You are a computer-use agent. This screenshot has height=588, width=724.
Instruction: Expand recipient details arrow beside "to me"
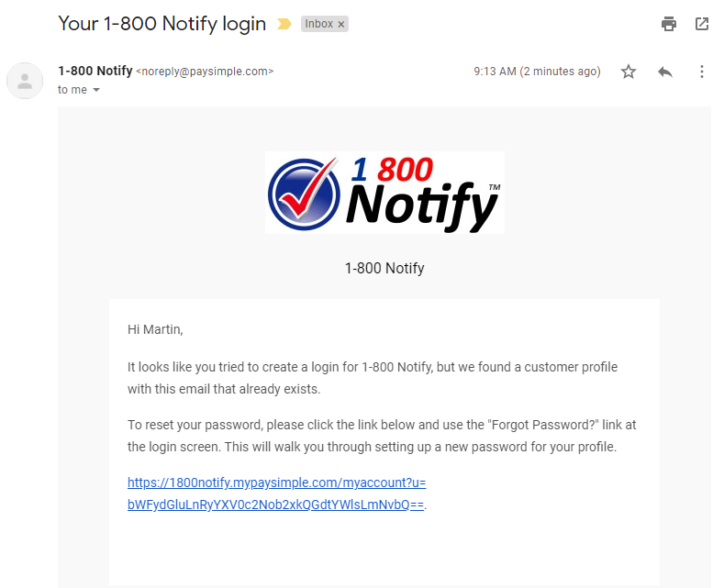pyautogui.click(x=96, y=90)
